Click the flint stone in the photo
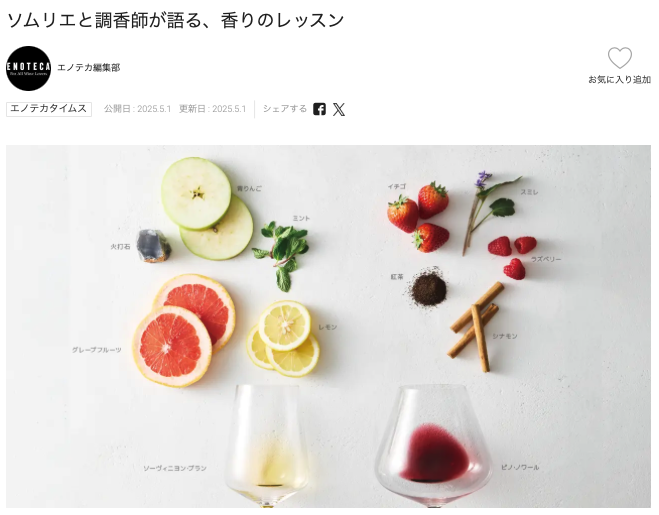The width and height of the screenshot is (659, 515). (x=154, y=246)
